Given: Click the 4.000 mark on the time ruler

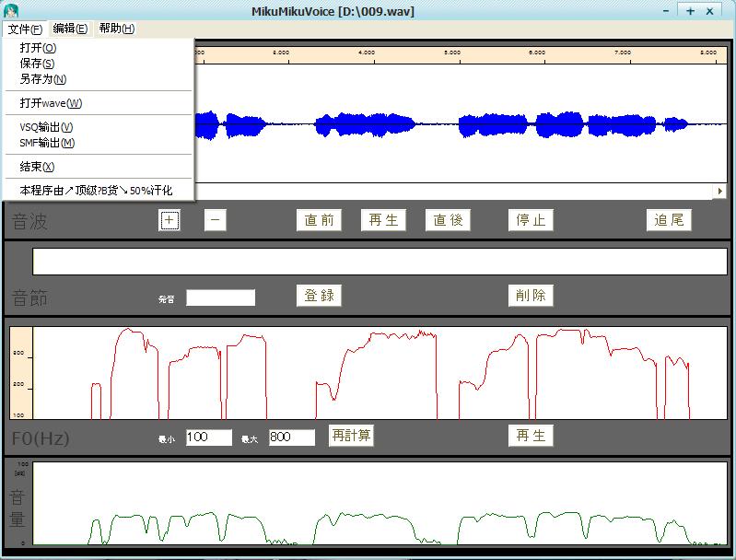Looking at the screenshot, I should (366, 52).
